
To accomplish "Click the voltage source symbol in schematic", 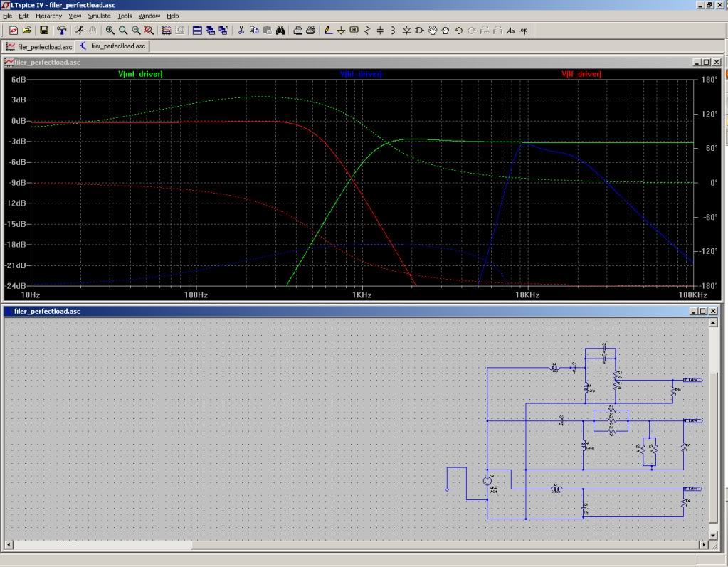I will click(x=487, y=481).
